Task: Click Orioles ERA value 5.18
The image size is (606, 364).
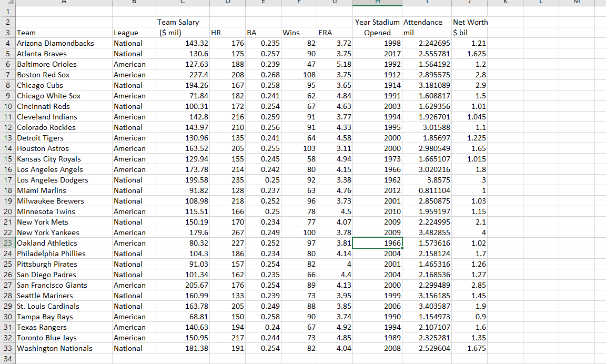Action: [335, 64]
